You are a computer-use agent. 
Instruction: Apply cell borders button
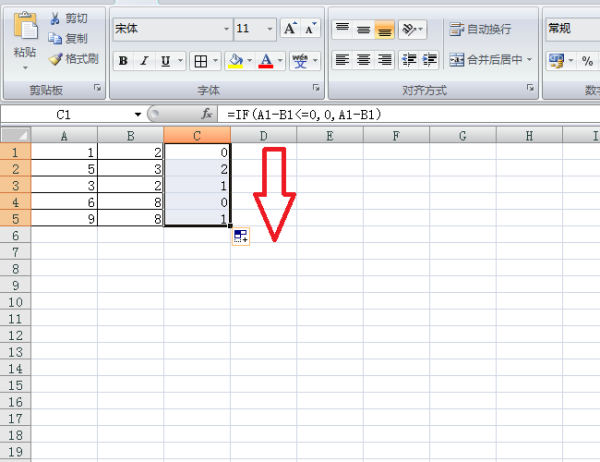[201, 61]
